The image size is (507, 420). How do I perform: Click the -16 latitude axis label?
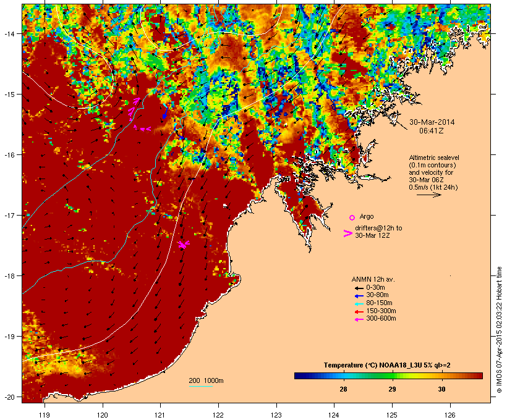pyautogui.click(x=9, y=155)
